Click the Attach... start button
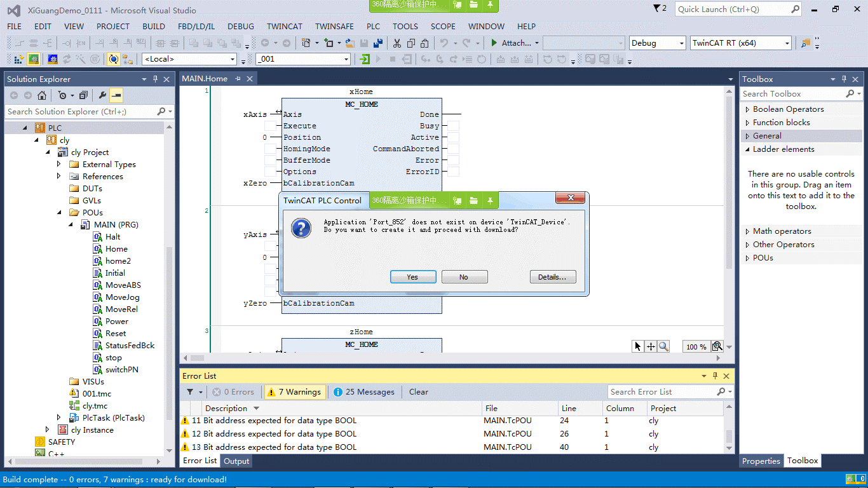Screen dimensions: 868x488 click(515, 43)
